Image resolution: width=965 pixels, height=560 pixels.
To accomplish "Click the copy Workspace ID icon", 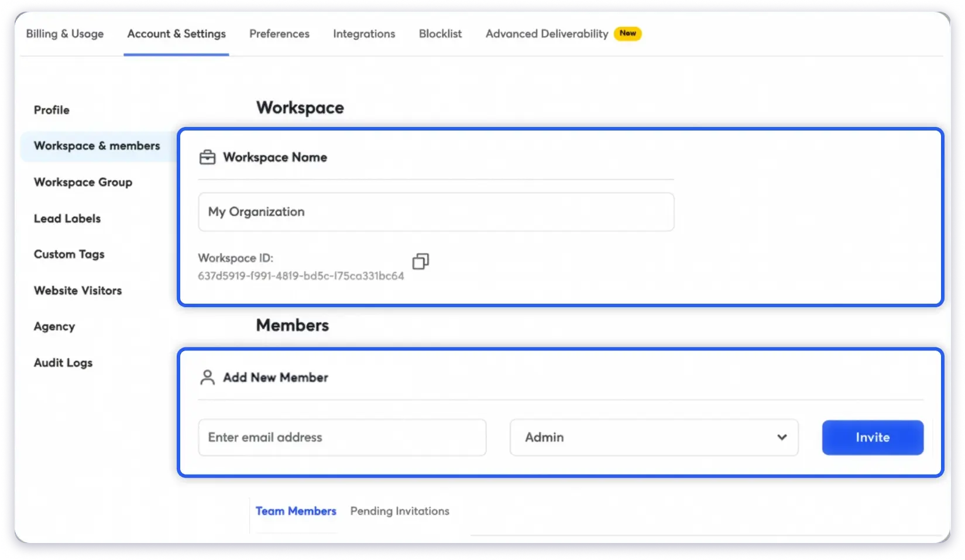I will point(420,262).
